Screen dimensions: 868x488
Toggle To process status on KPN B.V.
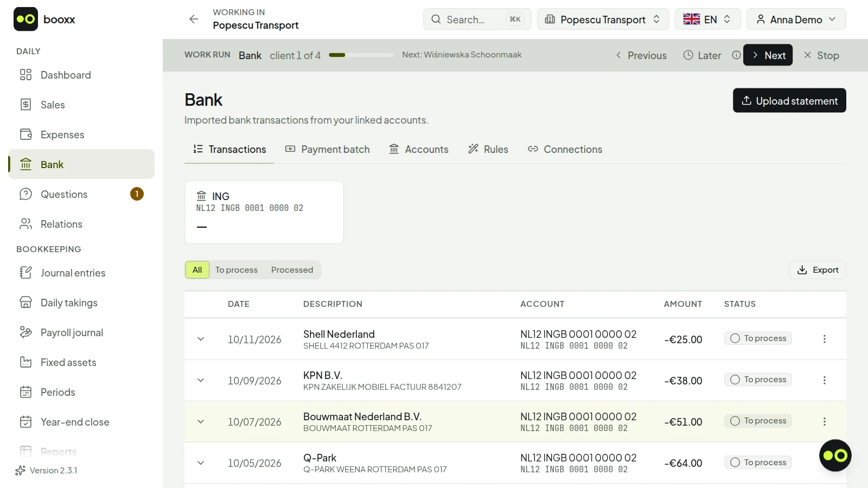(x=758, y=380)
